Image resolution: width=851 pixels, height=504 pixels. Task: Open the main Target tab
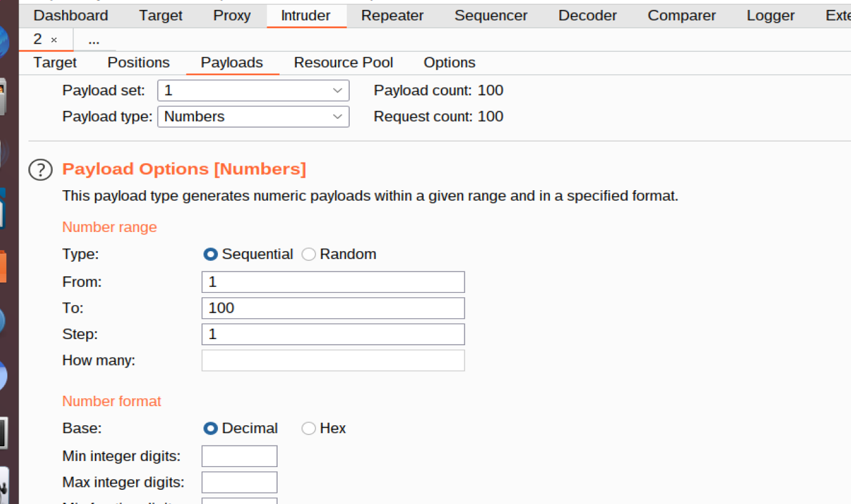[161, 16]
